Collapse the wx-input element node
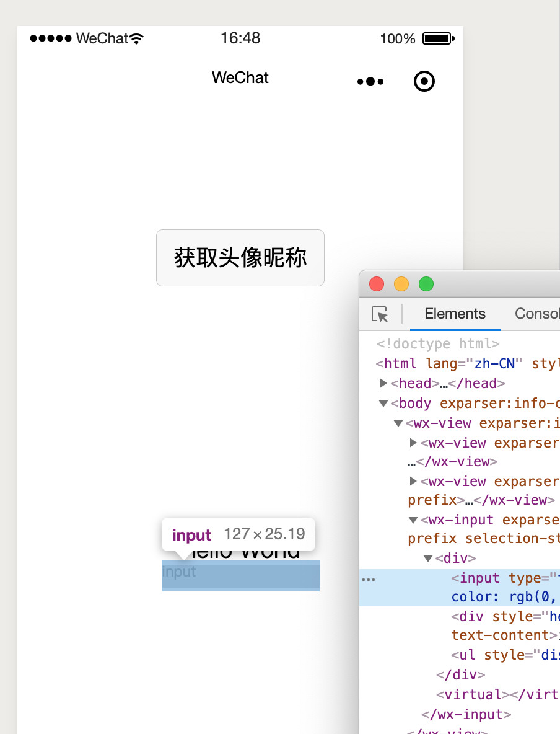The height and width of the screenshot is (734, 560). coord(413,520)
